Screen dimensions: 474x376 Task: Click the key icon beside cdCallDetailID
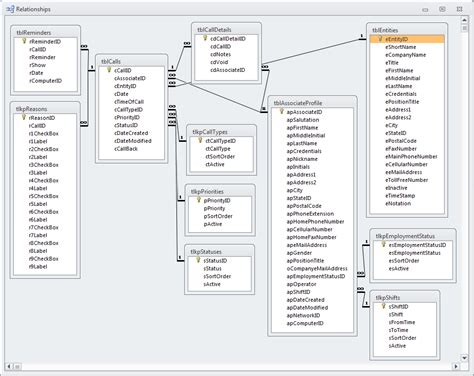(205, 38)
